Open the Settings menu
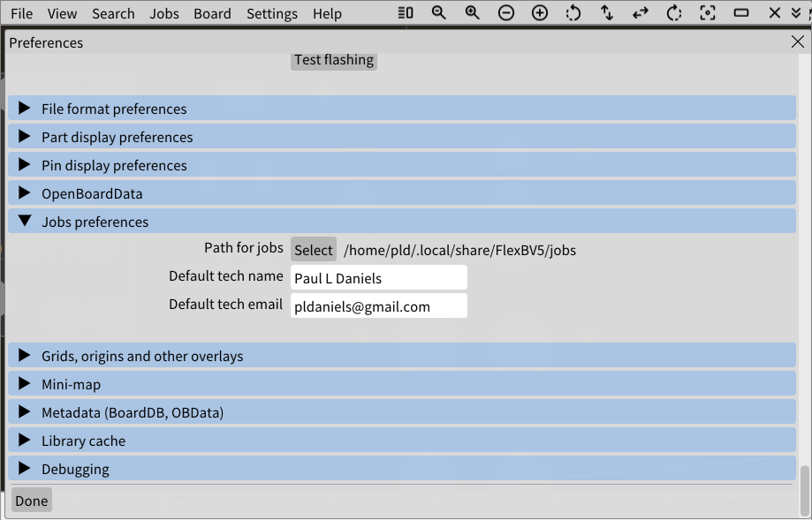 (x=271, y=13)
